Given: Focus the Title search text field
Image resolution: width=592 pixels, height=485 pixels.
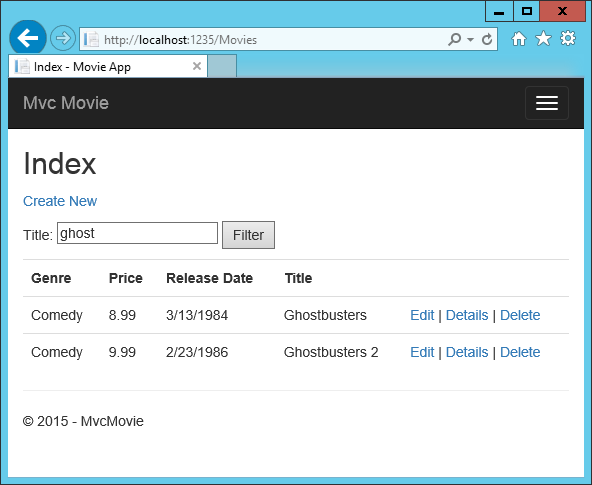Looking at the screenshot, I should coord(137,233).
